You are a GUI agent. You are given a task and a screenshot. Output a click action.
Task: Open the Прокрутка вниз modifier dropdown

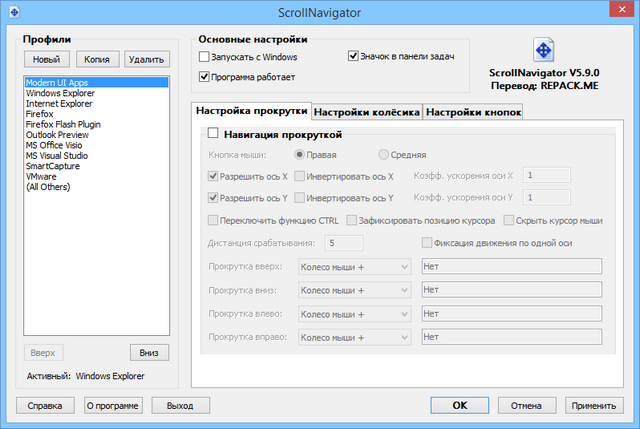click(354, 290)
